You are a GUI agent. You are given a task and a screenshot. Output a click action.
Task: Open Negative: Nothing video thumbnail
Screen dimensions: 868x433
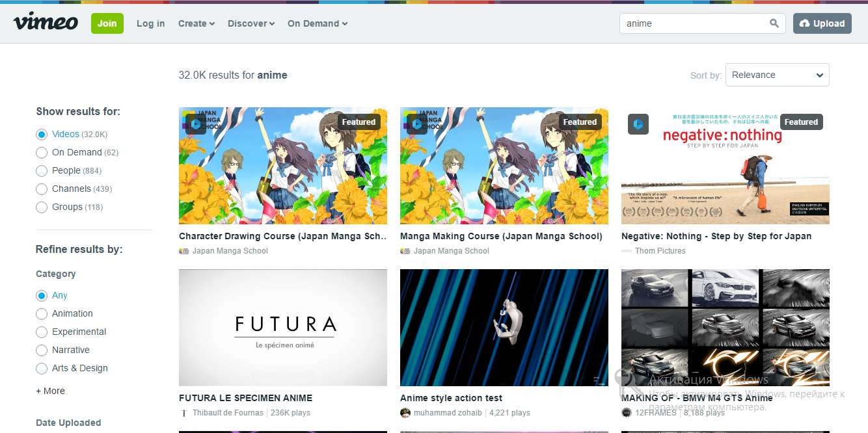point(726,166)
